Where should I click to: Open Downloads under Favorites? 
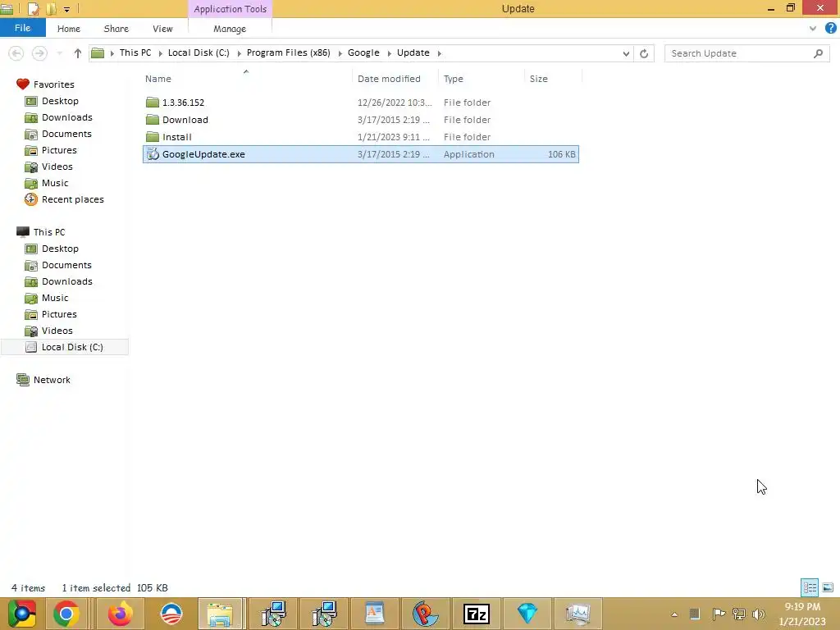click(x=67, y=117)
